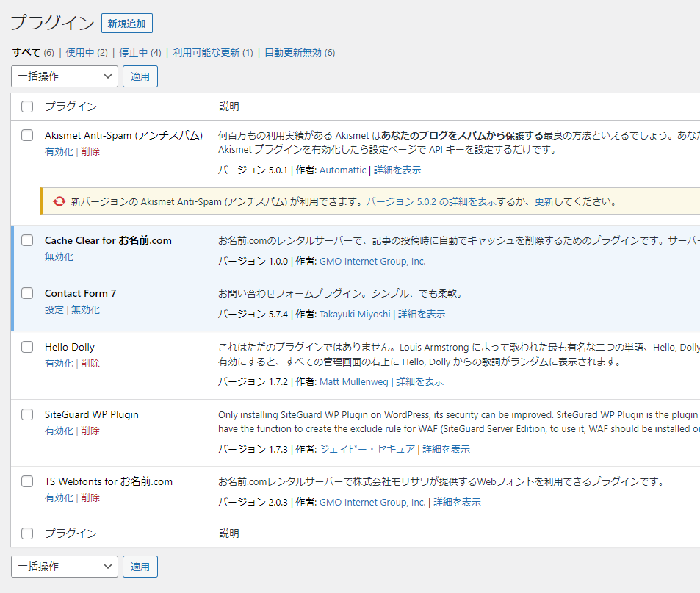Click the 説明 column label in the footer
This screenshot has width=700, height=593.
coord(229,533)
